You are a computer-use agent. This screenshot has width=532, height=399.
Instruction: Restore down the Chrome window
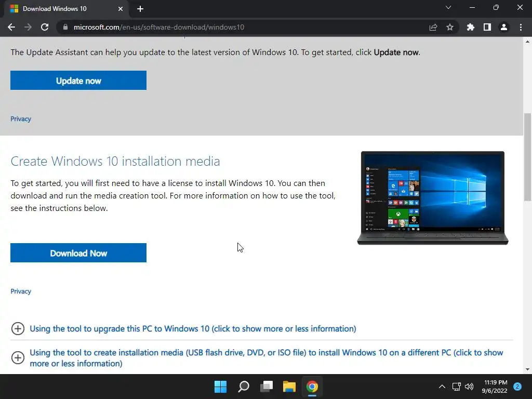(x=496, y=7)
